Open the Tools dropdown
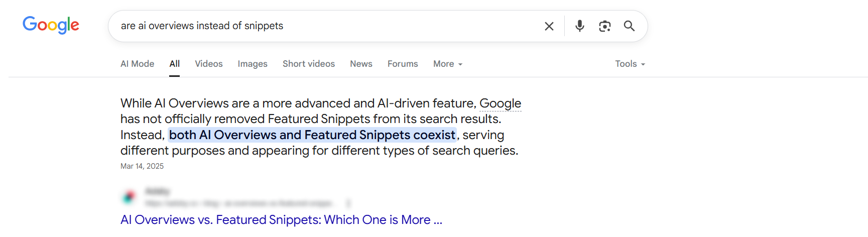Screen dimensions: 868x237 pos(630,64)
